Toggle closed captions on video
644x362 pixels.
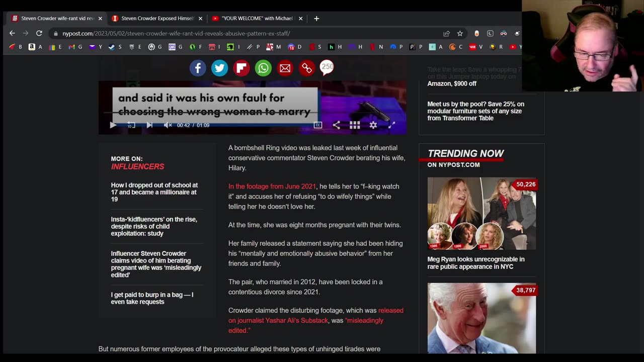tap(318, 125)
